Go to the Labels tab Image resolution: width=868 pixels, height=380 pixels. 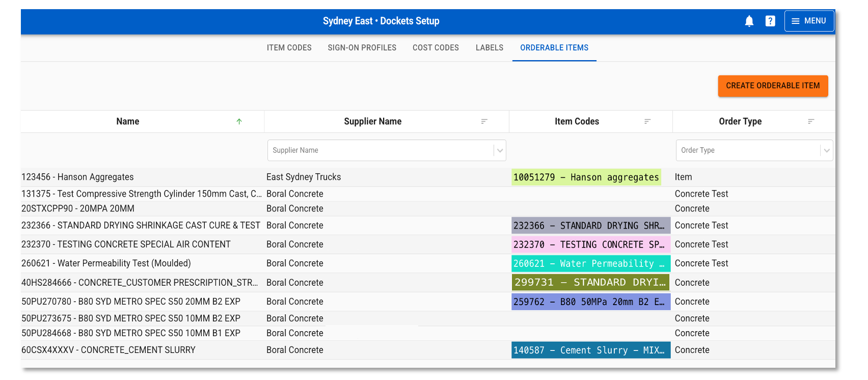coord(489,48)
